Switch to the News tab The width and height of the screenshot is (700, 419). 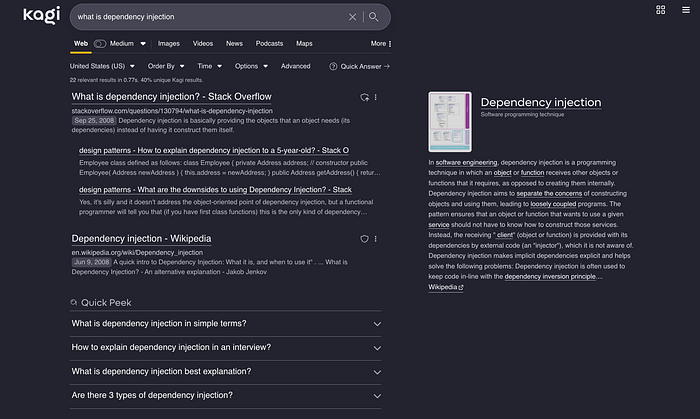click(234, 44)
